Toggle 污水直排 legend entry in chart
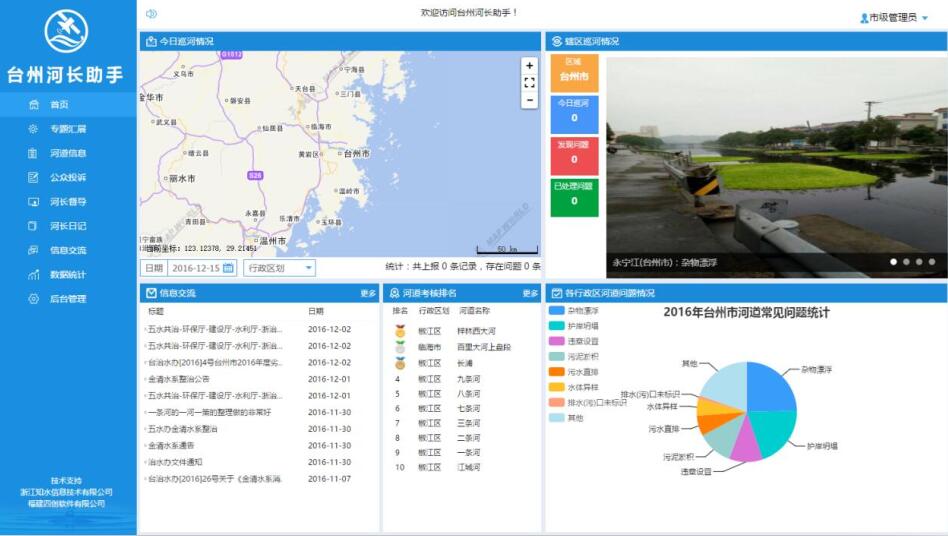This screenshot has height=536, width=948. coord(557,372)
